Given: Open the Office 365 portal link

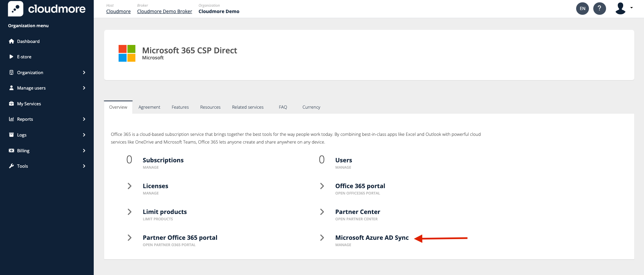Looking at the screenshot, I should click(360, 186).
